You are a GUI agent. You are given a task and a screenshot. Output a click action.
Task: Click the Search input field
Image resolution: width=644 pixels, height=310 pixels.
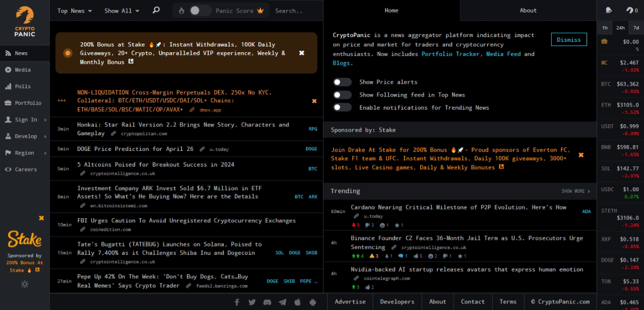click(295, 10)
